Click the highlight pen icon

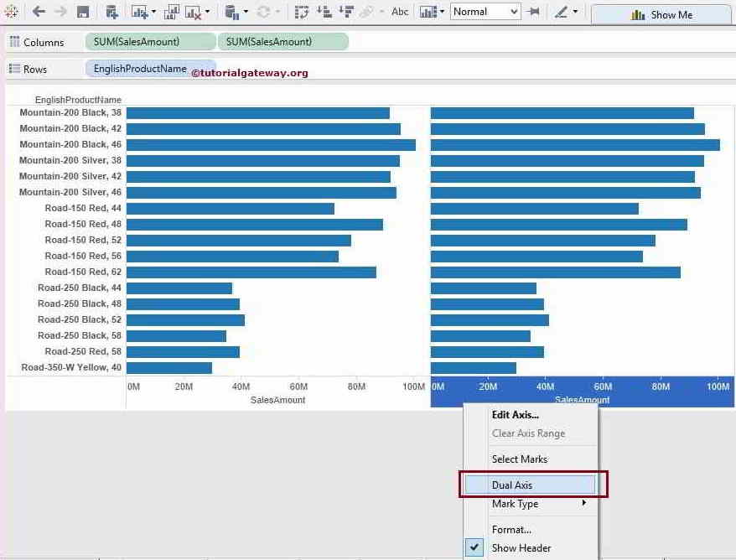[x=561, y=12]
